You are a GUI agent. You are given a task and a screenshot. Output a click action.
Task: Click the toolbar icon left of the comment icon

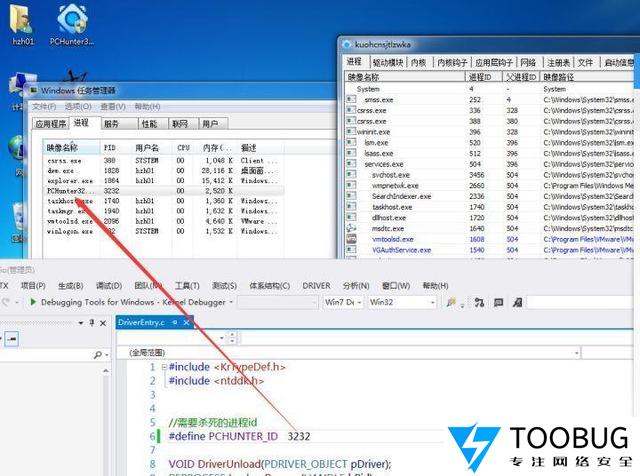click(x=479, y=303)
